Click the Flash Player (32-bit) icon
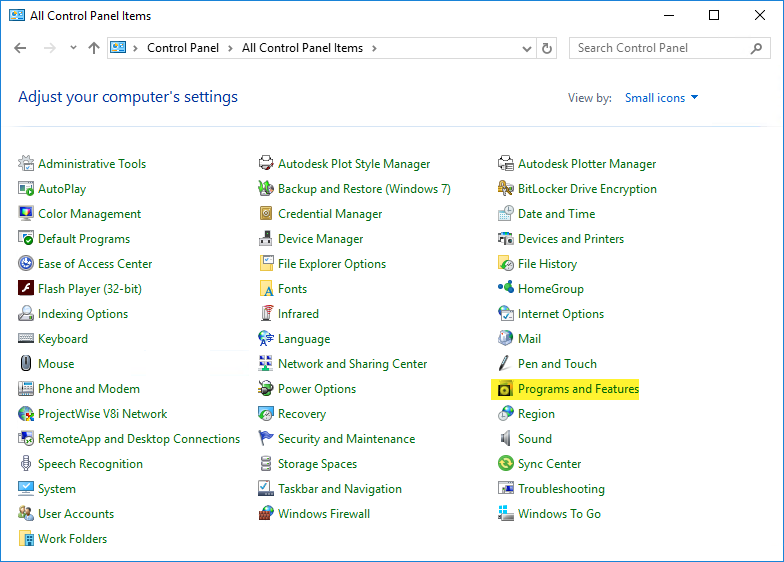Viewport: 784px width, 562px height. click(x=26, y=289)
